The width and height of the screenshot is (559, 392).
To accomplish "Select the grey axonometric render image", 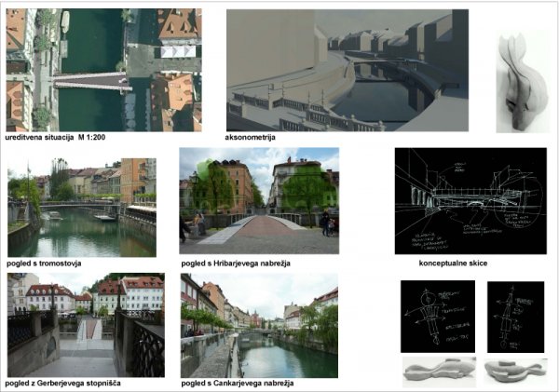I will click(x=348, y=70).
